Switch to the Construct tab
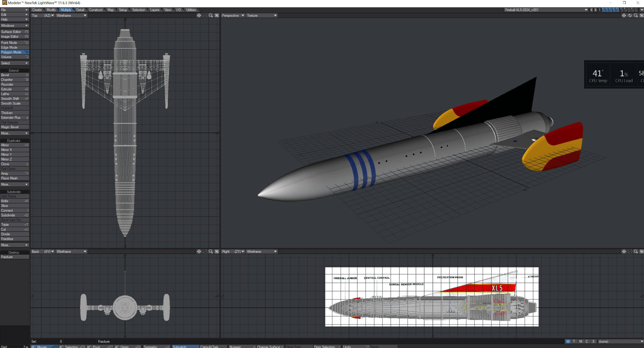The image size is (644, 348). point(96,10)
